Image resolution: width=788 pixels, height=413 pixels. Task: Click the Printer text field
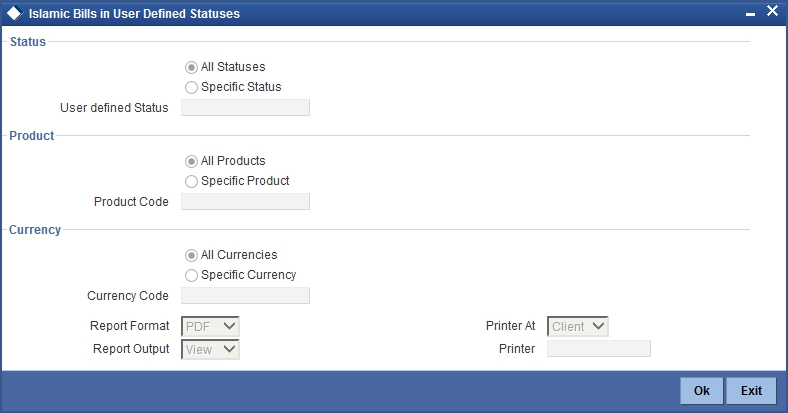point(599,349)
